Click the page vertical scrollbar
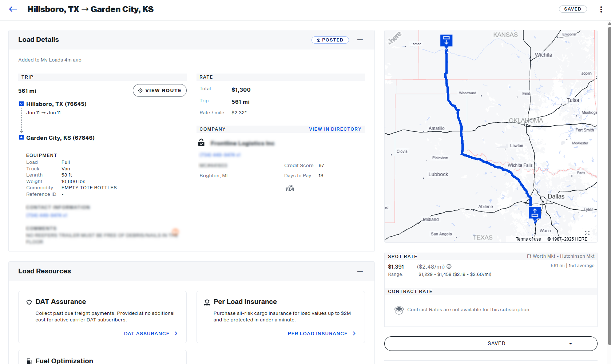 (609, 182)
